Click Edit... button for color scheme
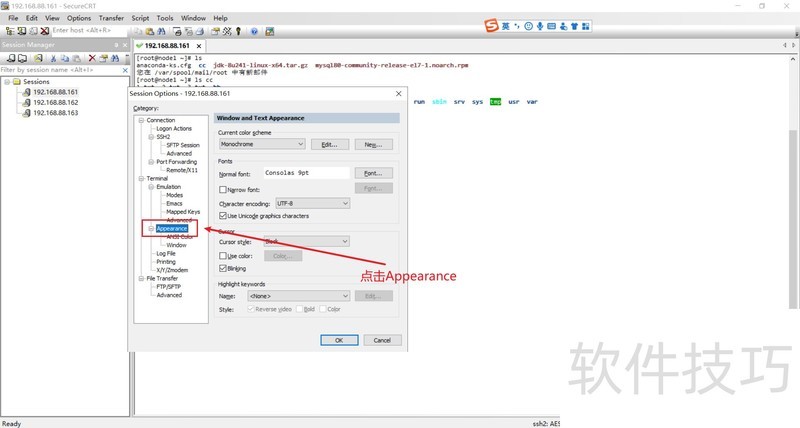This screenshot has height=428, width=800. 330,145
